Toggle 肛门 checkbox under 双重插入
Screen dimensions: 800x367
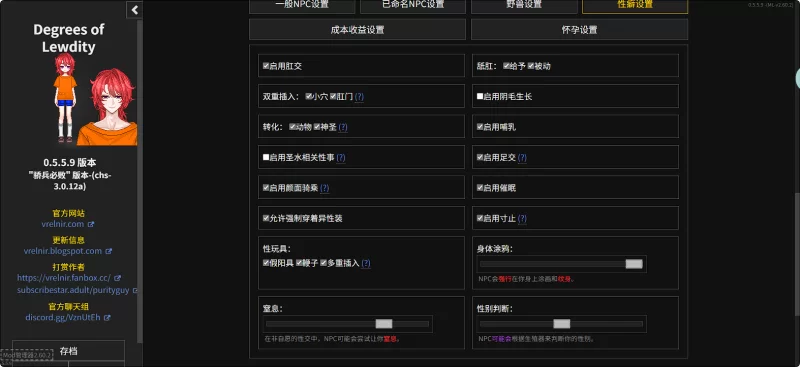[333, 96]
